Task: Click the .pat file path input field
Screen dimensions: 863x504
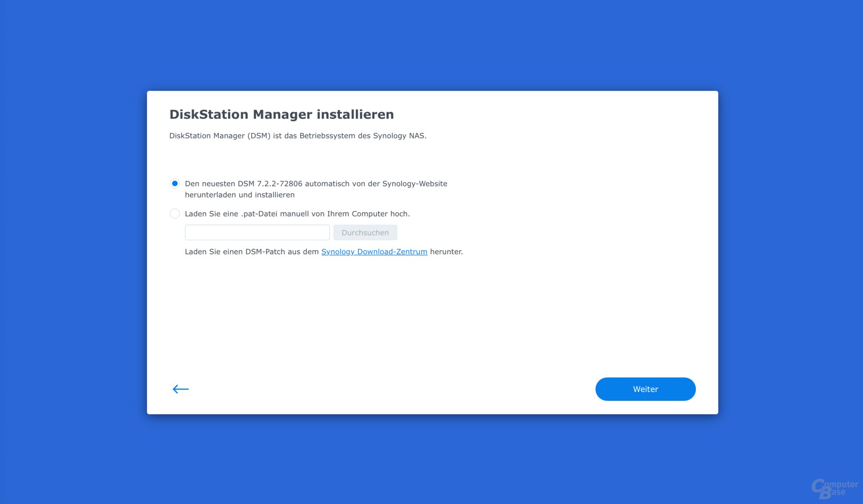Action: coord(257,232)
